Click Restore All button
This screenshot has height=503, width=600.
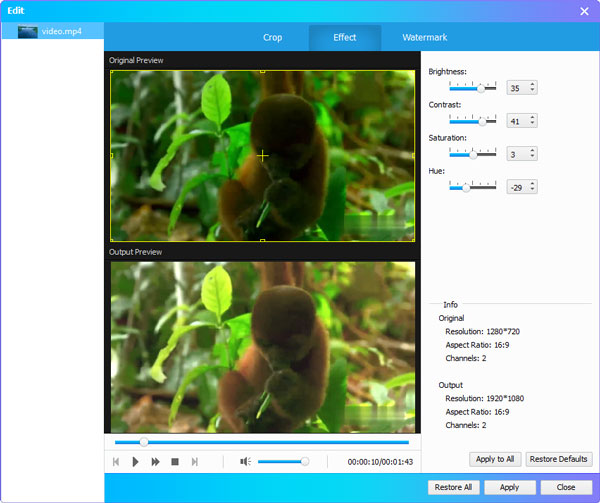(453, 487)
